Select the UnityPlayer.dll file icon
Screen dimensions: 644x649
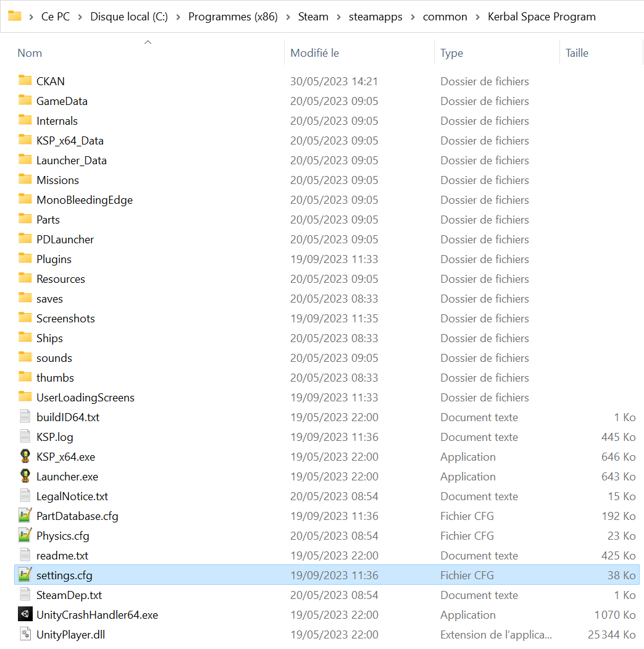pyautogui.click(x=25, y=634)
